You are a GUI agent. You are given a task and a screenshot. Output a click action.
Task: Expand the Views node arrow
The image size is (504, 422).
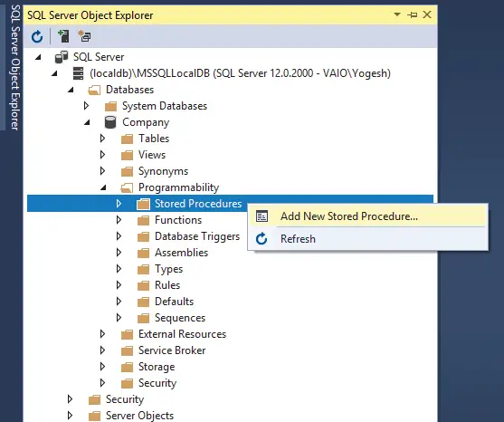(x=102, y=155)
